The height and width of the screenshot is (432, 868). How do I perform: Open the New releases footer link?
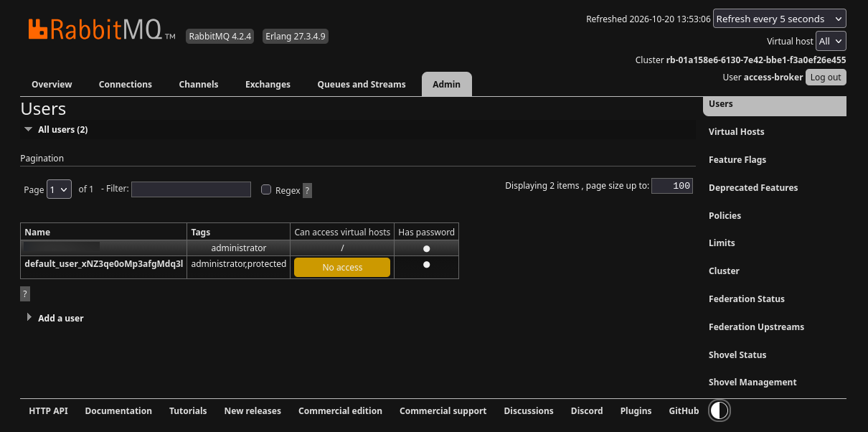(253, 410)
